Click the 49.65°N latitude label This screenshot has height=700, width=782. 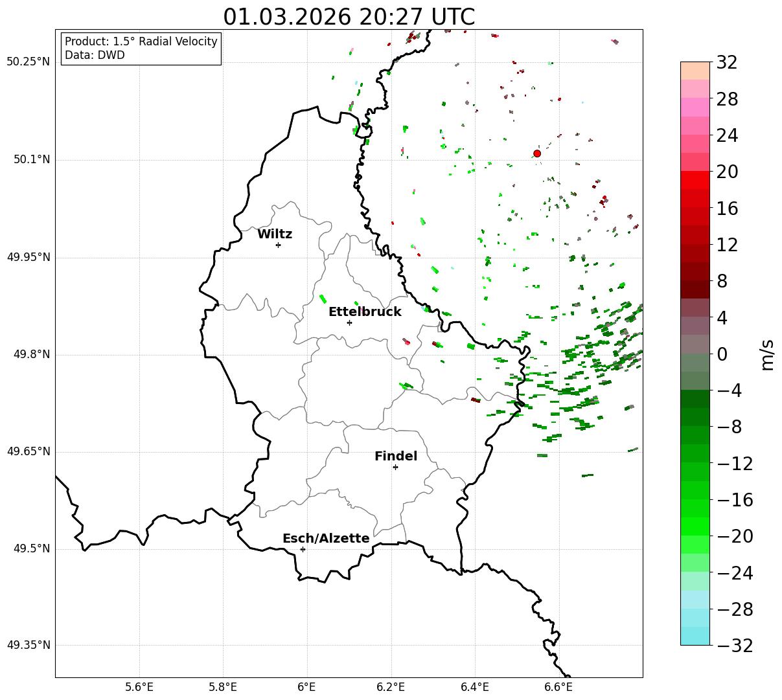(29, 451)
